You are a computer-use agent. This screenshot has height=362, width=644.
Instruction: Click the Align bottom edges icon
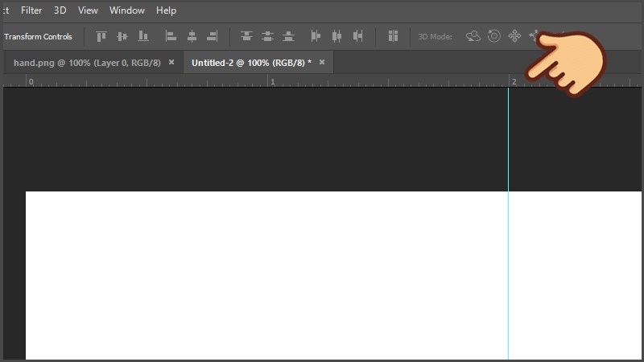pos(143,36)
